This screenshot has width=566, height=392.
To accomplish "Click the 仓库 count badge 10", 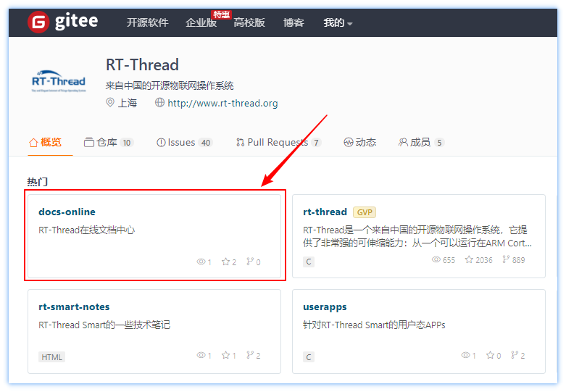I will 127,143.
